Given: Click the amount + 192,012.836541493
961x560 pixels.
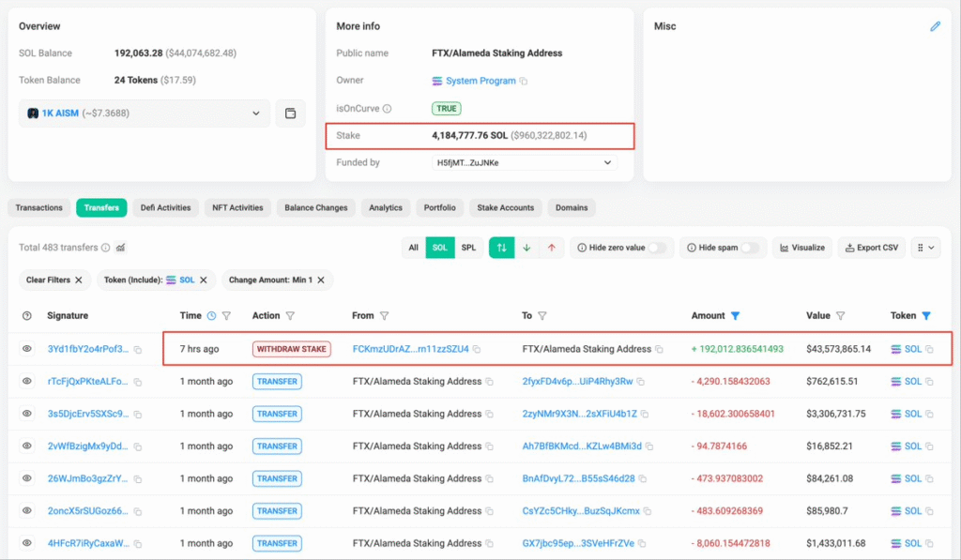Looking at the screenshot, I should pyautogui.click(x=738, y=349).
